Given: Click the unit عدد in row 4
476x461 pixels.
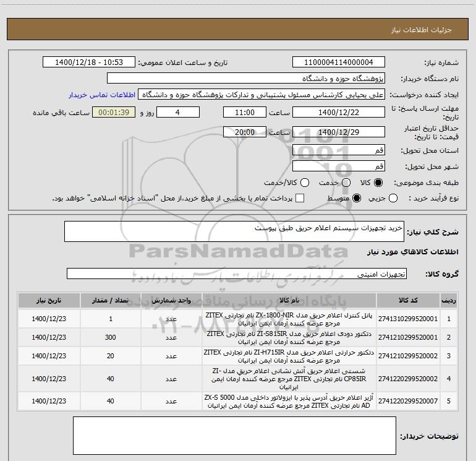Looking at the screenshot, I should coord(171,379).
